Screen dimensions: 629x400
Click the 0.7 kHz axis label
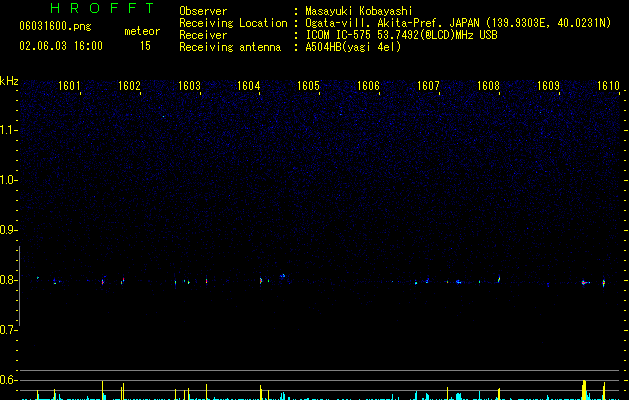(8, 330)
